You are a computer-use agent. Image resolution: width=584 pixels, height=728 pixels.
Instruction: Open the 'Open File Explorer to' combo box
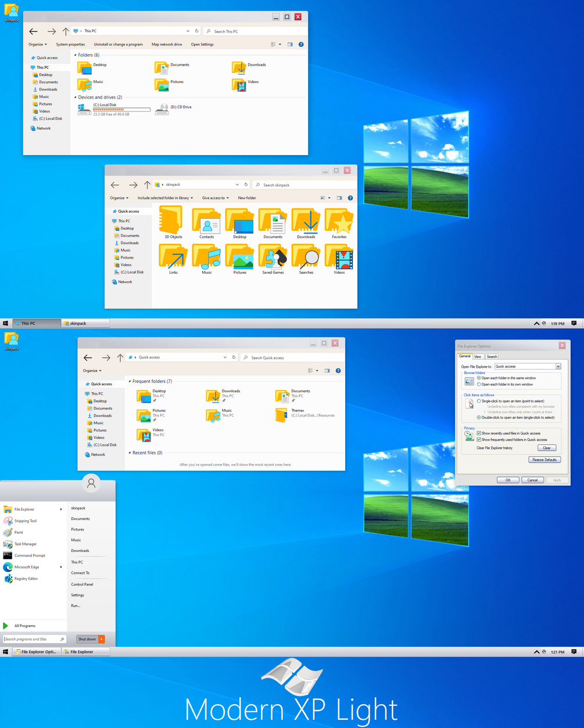tap(527, 367)
